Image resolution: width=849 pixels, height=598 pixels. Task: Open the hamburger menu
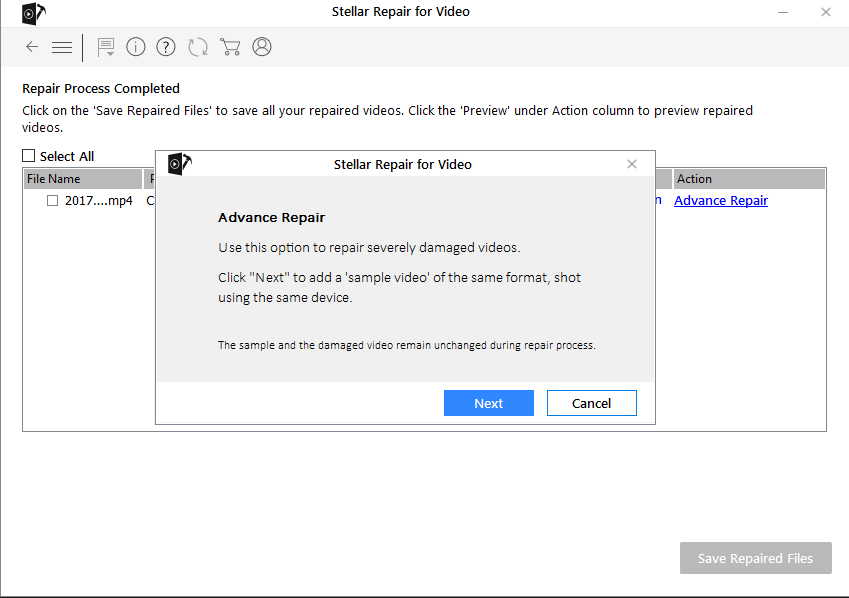click(61, 47)
